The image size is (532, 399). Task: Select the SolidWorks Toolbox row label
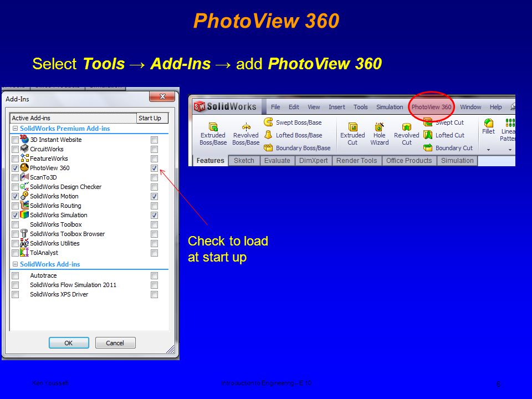coord(55,224)
